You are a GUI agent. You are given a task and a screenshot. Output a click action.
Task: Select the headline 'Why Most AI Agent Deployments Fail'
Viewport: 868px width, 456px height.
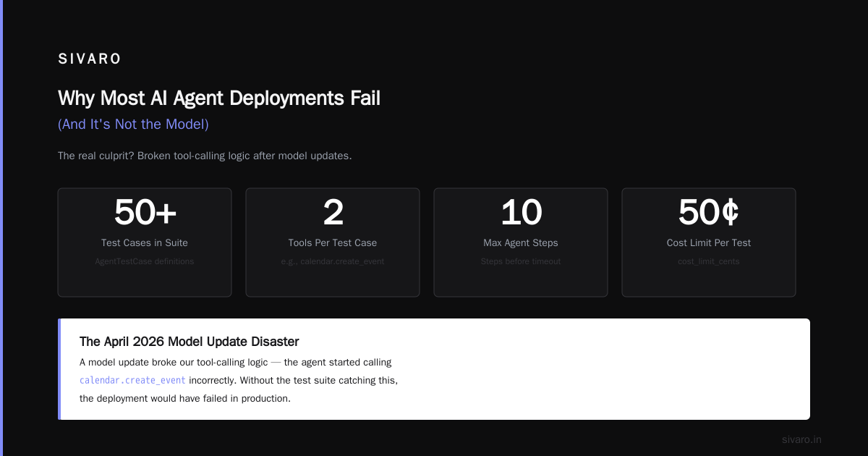click(x=219, y=98)
